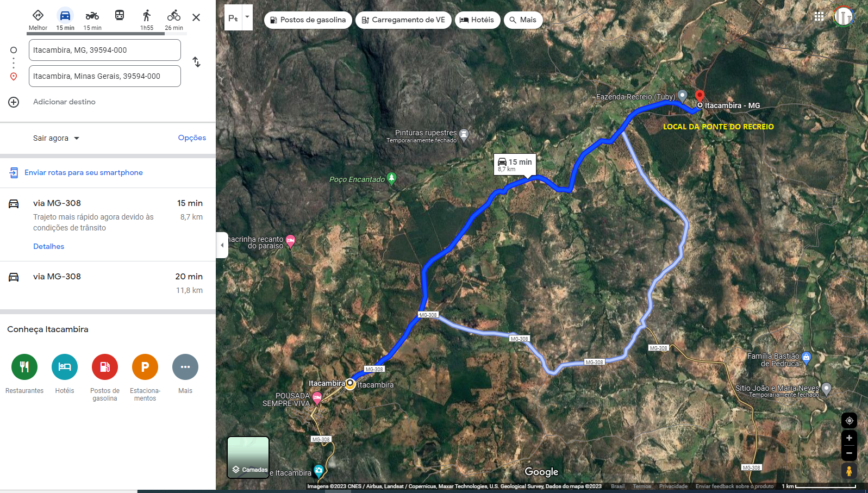
Task: Open Street View pegman
Action: pyautogui.click(x=849, y=471)
